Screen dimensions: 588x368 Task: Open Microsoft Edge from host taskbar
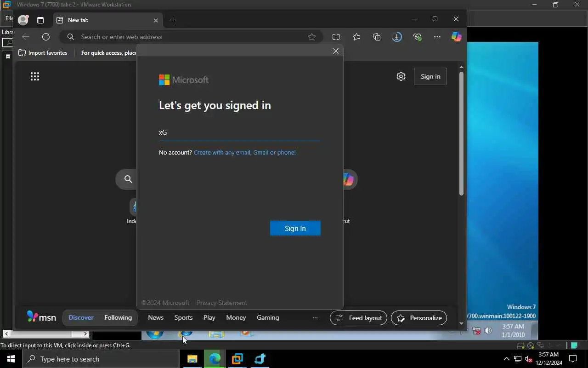[215, 359]
